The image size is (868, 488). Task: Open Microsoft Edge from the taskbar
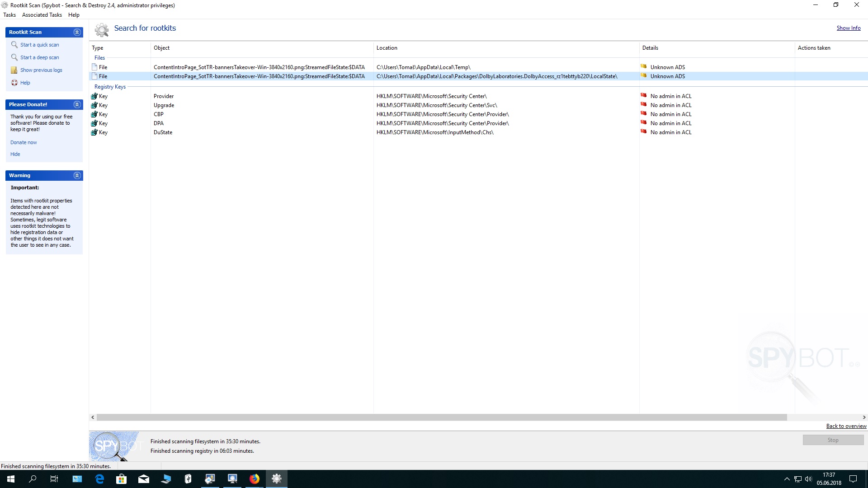tap(99, 479)
